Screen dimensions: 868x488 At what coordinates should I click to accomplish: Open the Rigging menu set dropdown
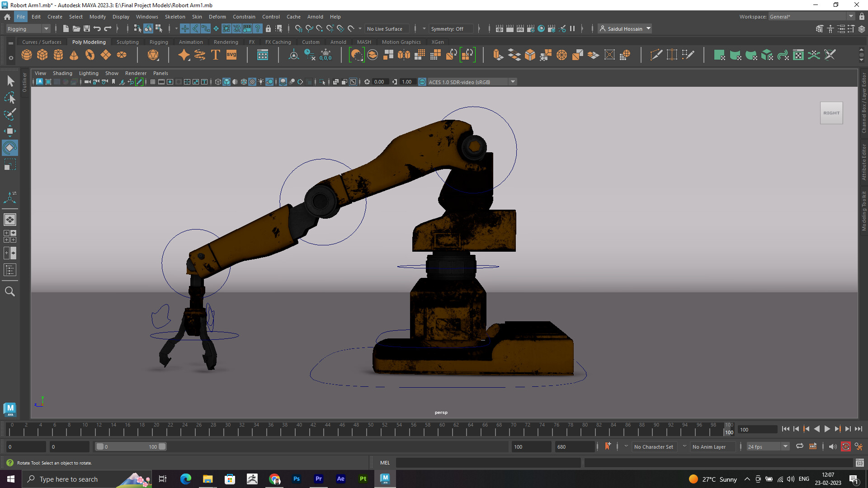[x=28, y=28]
